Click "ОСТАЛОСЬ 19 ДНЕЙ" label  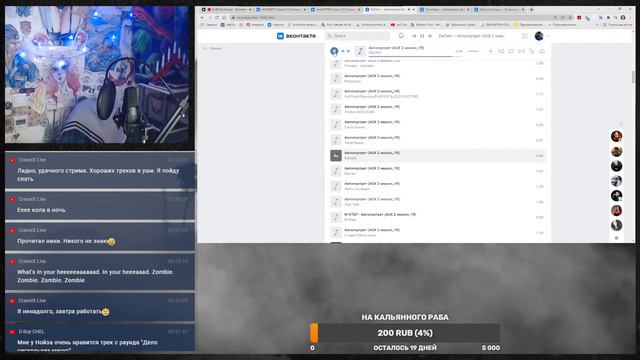[405, 348]
